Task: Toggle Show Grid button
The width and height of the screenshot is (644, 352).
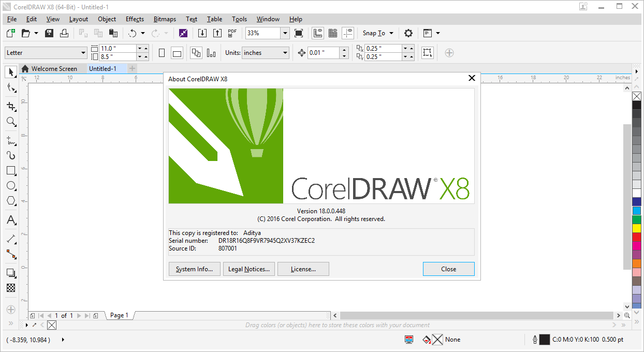Action: click(x=333, y=33)
